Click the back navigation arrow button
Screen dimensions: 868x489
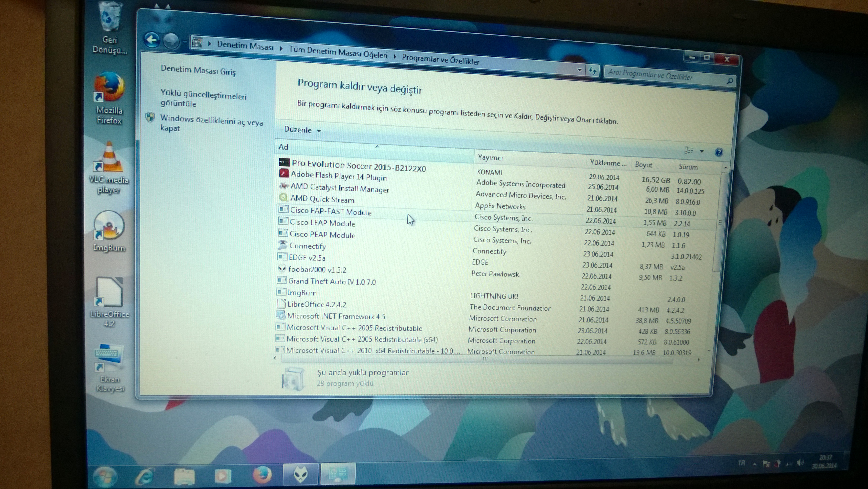[152, 40]
